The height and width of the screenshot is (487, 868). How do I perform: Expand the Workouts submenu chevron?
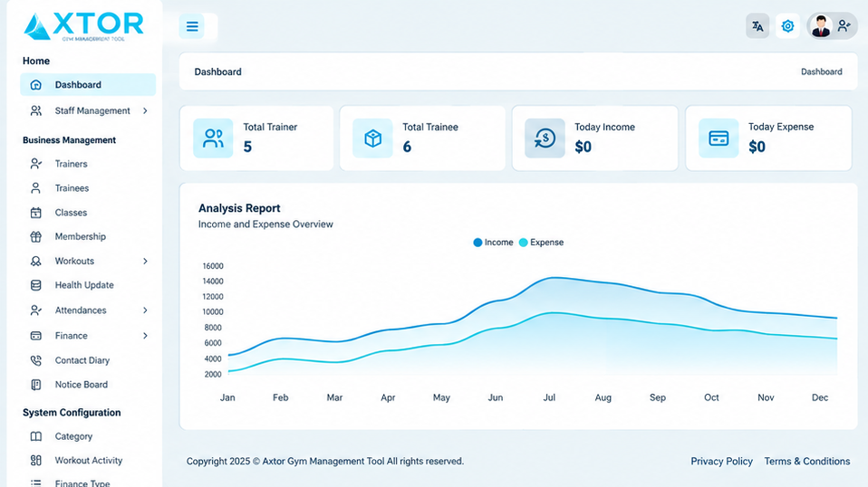click(145, 261)
